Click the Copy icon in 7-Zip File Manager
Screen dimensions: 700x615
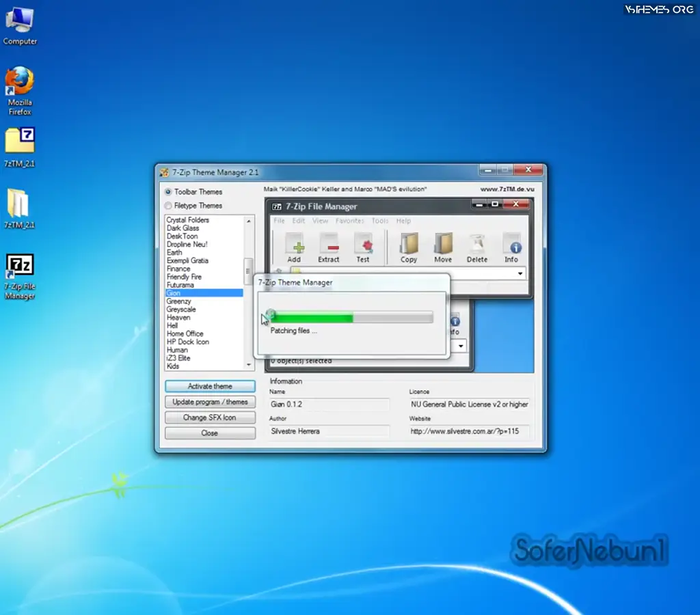tap(408, 247)
